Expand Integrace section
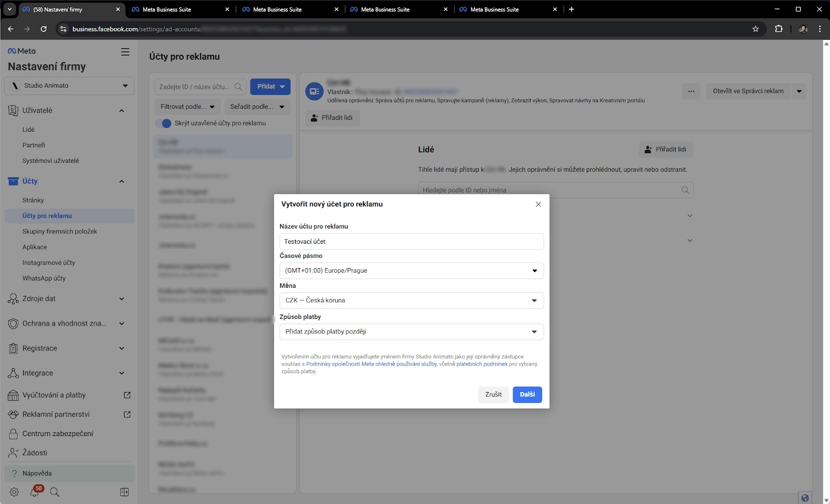The image size is (830, 504). 121,373
